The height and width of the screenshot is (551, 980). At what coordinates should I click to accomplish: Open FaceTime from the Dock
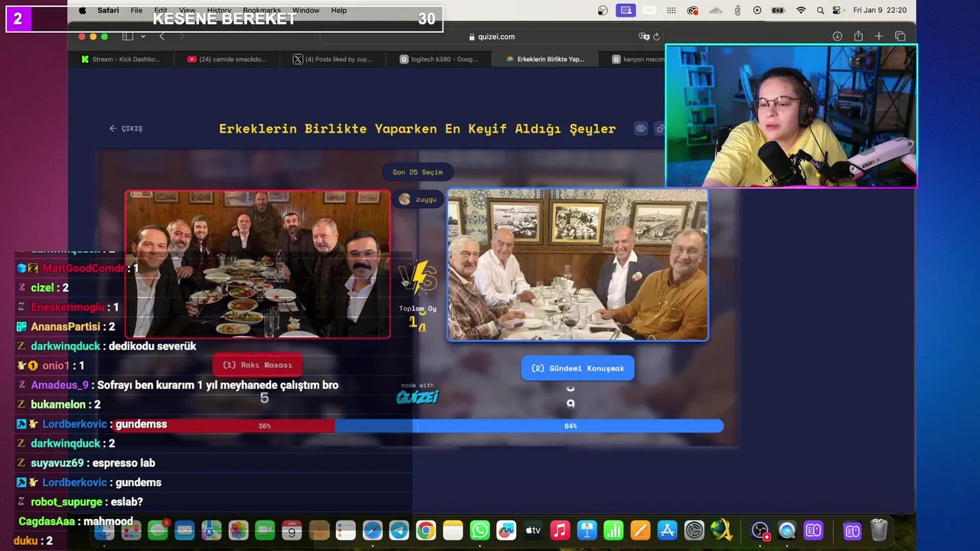pyautogui.click(x=265, y=530)
